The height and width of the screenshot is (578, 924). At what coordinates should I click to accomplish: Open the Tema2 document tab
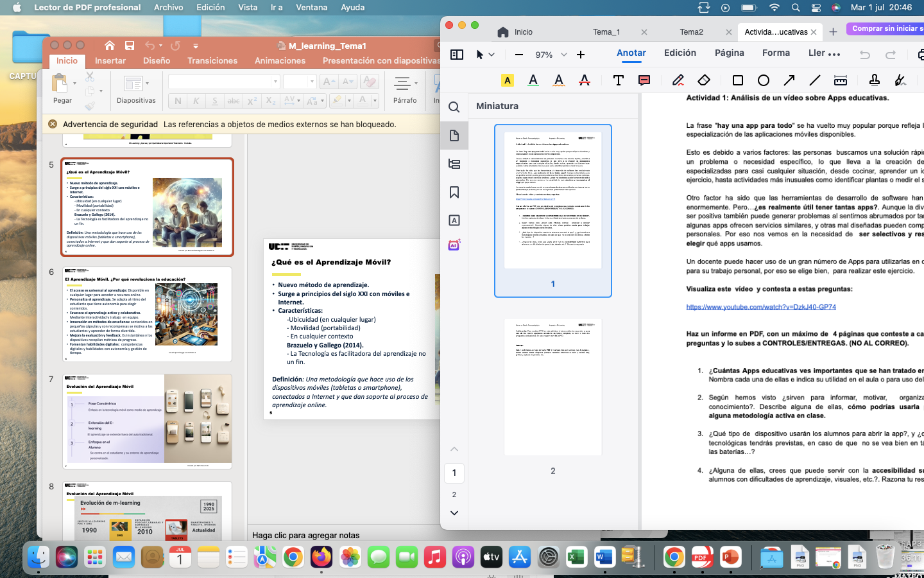coord(691,32)
